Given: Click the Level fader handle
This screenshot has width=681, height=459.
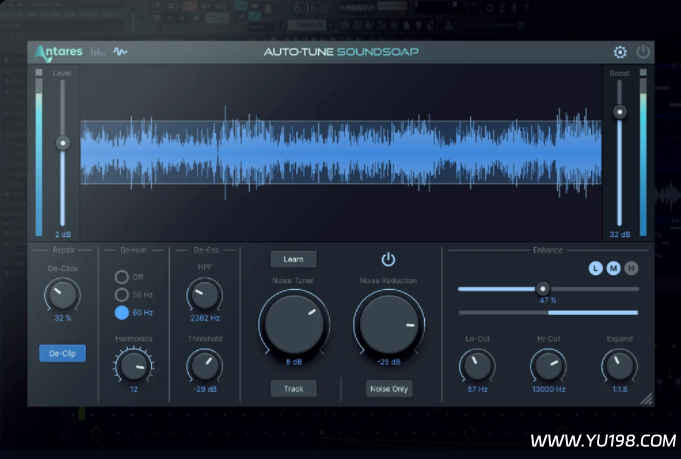Looking at the screenshot, I should (x=63, y=143).
